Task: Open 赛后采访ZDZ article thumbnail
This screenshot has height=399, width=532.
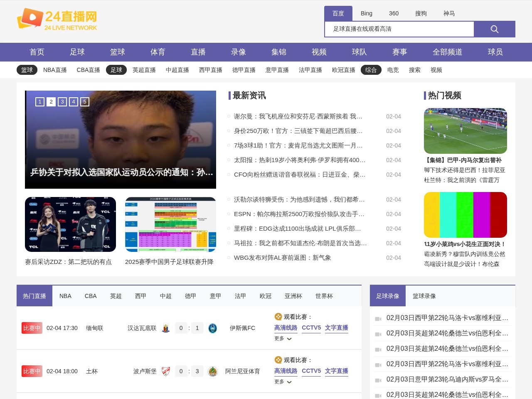Action: [70, 224]
